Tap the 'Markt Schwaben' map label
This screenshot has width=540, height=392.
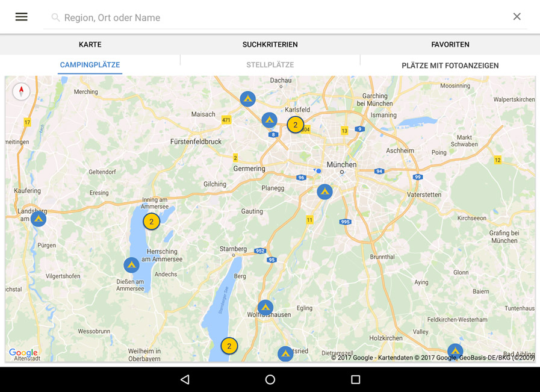coord(464,141)
